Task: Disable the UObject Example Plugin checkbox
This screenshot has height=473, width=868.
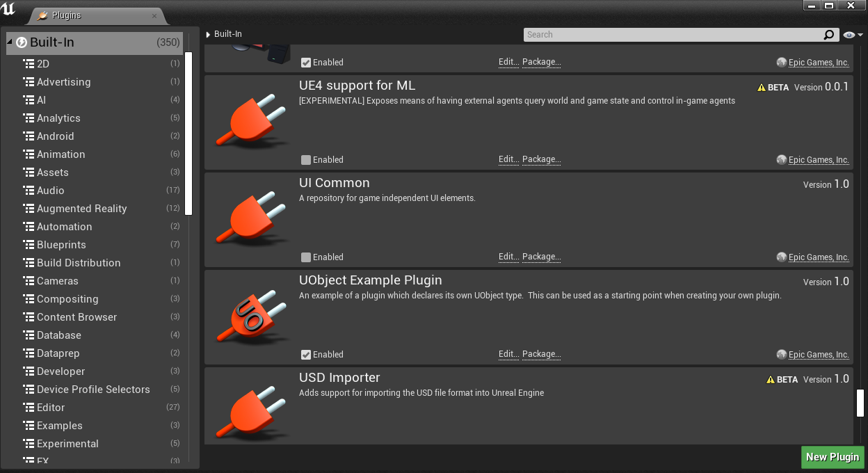Action: coord(306,355)
